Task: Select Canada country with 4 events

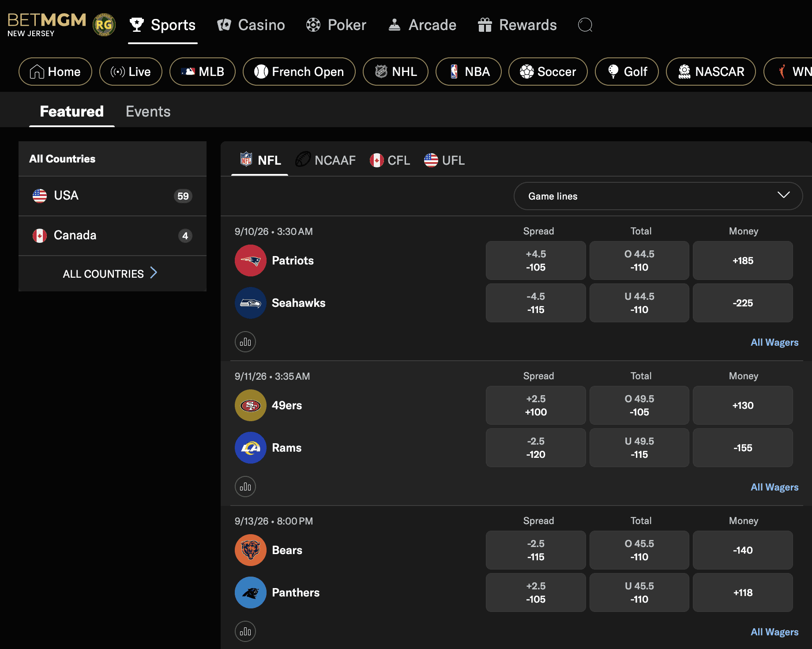Action: pos(113,236)
